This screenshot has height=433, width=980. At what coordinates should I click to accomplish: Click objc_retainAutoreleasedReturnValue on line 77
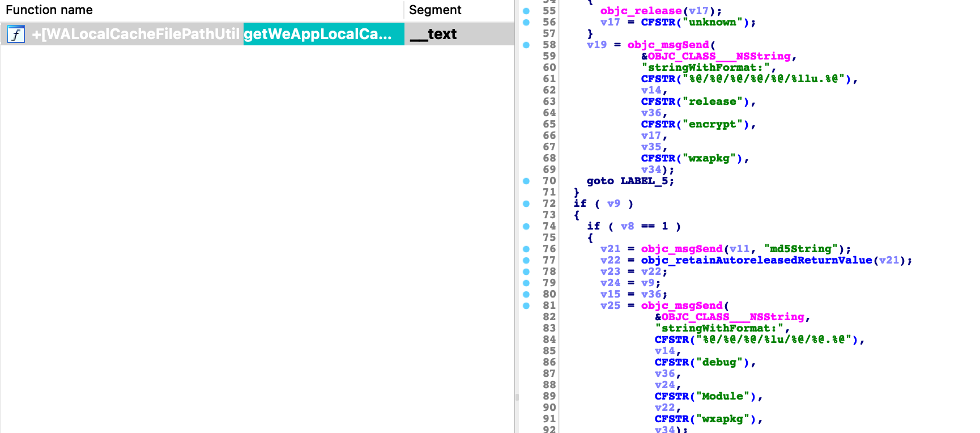pyautogui.click(x=756, y=260)
